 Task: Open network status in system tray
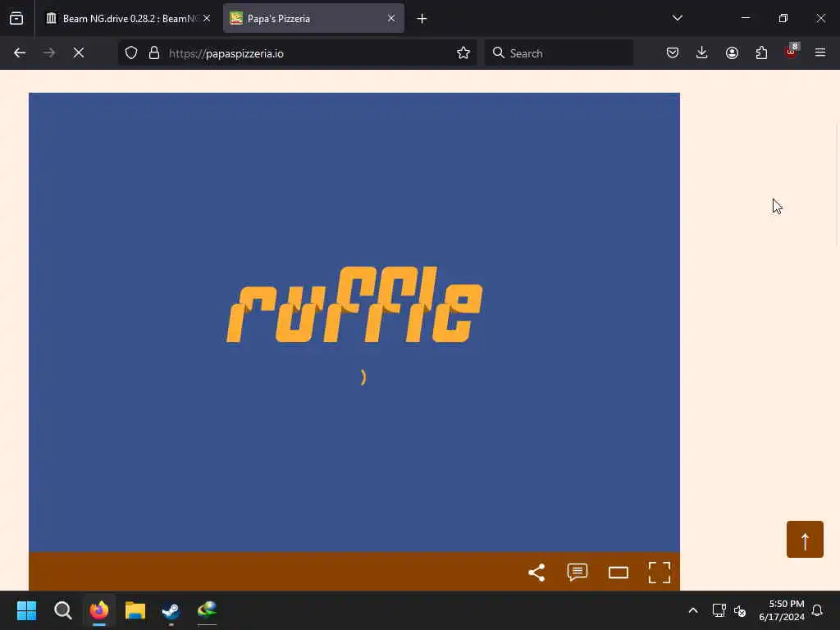coord(719,610)
